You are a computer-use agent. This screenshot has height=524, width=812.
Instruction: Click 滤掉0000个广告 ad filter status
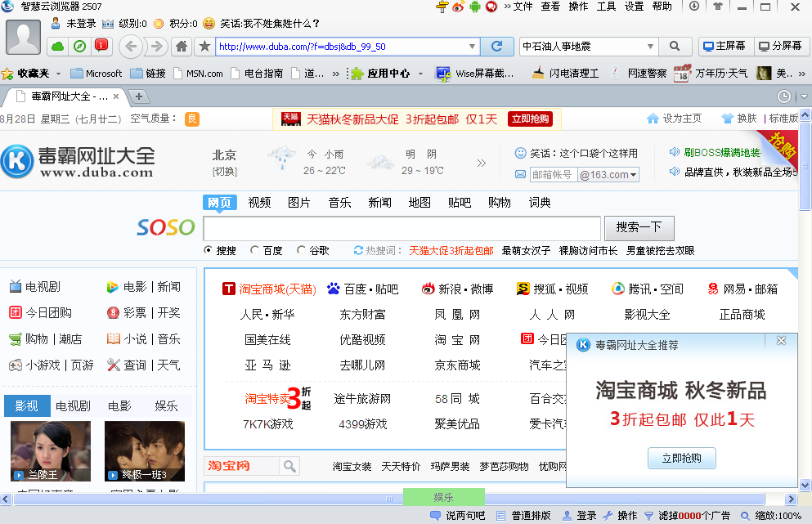[687, 516]
